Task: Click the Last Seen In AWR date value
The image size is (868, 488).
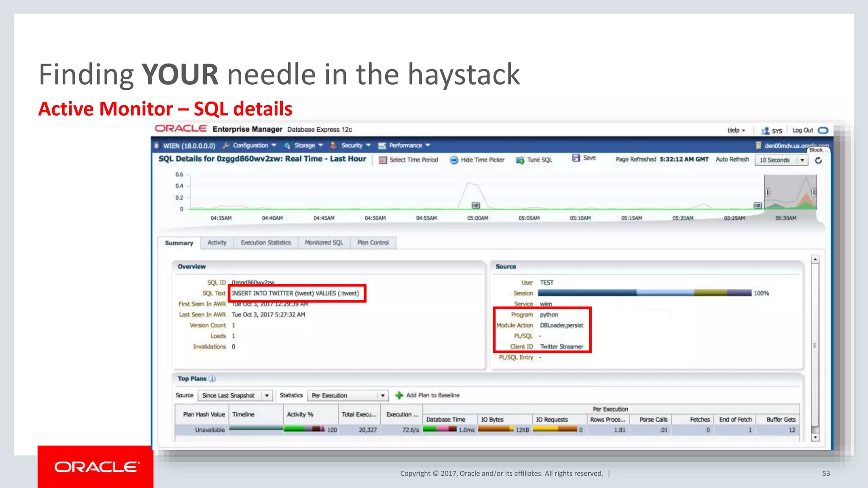Action: click(268, 315)
